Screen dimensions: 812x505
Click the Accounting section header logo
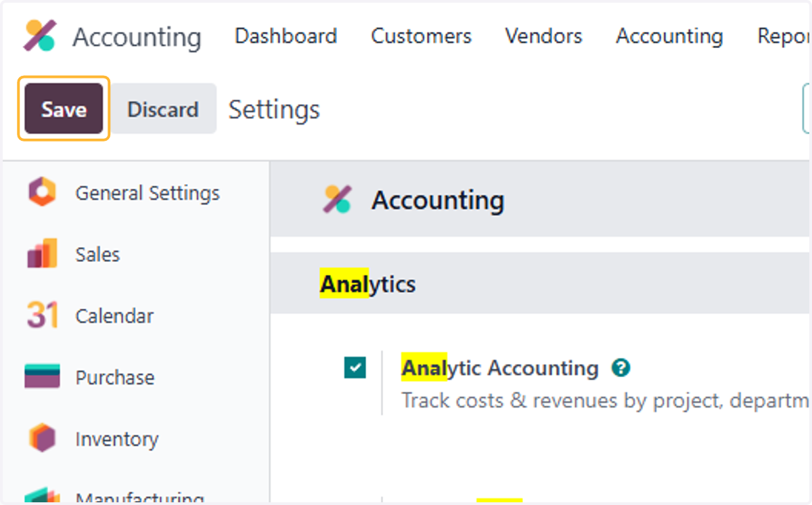pos(337,200)
